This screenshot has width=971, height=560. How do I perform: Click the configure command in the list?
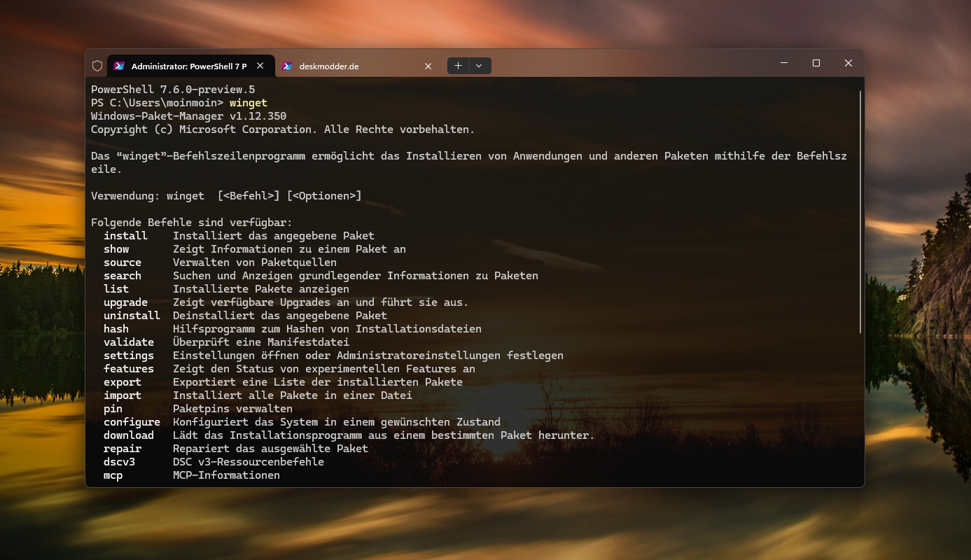tap(132, 422)
